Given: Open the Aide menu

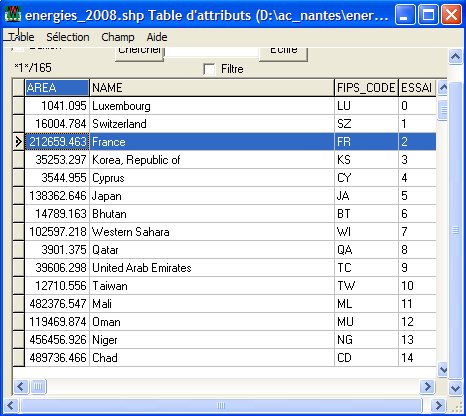Looking at the screenshot, I should 157,37.
